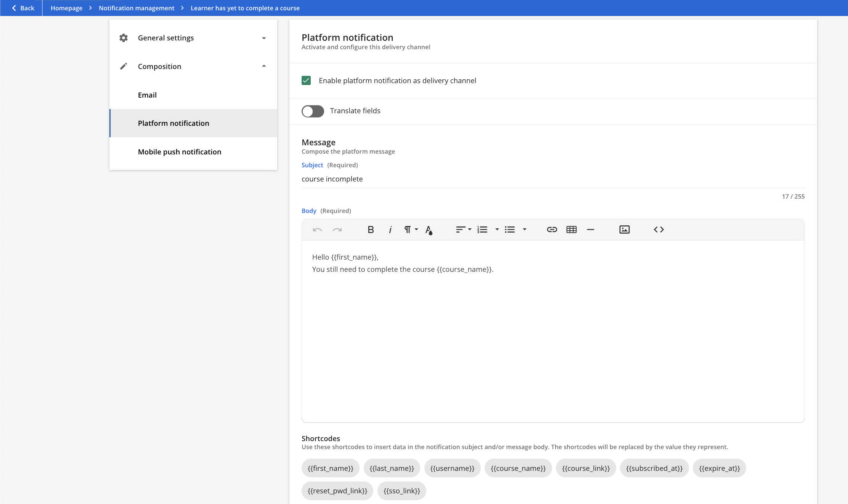This screenshot has width=848, height=504.
Task: Insert the {{sso_link}} shortcode
Action: tap(402, 491)
